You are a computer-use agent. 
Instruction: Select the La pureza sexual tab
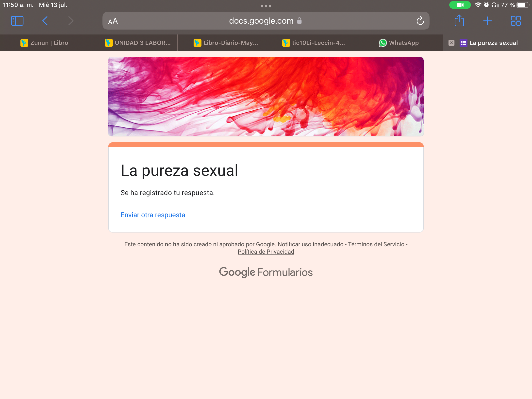488,43
